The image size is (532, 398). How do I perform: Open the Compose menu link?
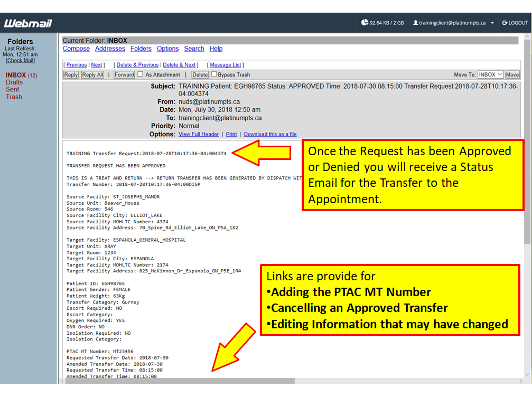pyautogui.click(x=76, y=49)
